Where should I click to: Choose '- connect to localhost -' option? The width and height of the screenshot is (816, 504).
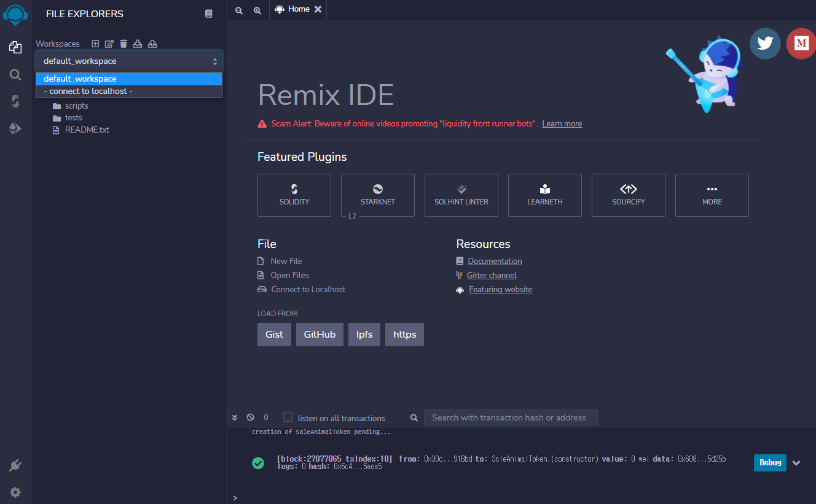[x=129, y=91]
